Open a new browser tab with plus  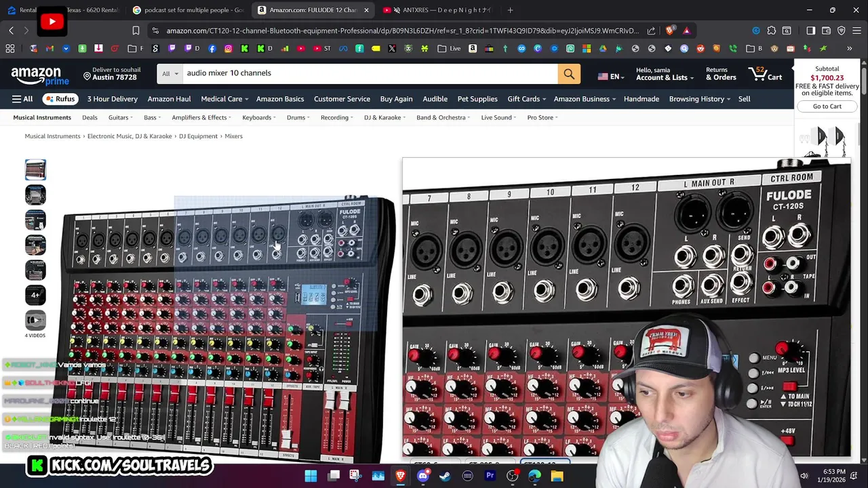tap(510, 10)
